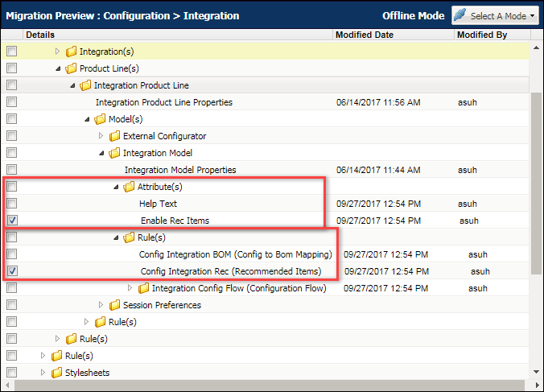Viewport: 544px width, 392px height.
Task: Select Integration Model Properties item
Action: [x=180, y=170]
